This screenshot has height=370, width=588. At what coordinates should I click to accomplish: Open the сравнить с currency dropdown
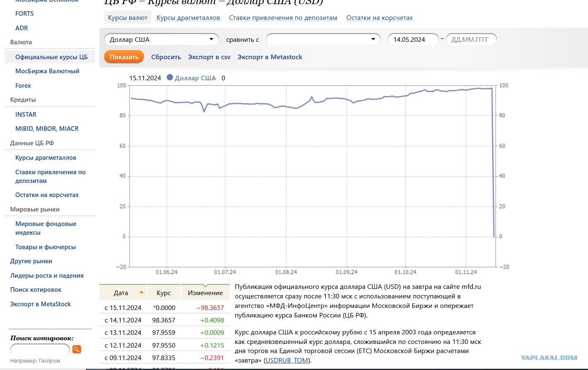click(x=323, y=39)
